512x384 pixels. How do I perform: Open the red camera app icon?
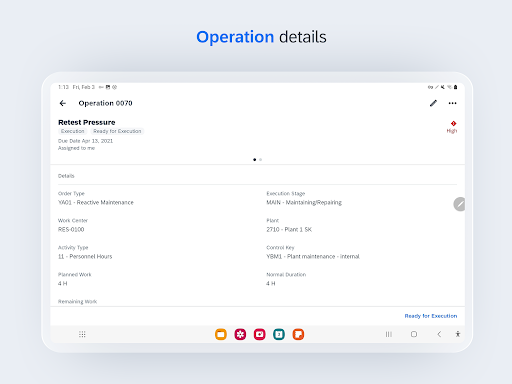pos(259,334)
